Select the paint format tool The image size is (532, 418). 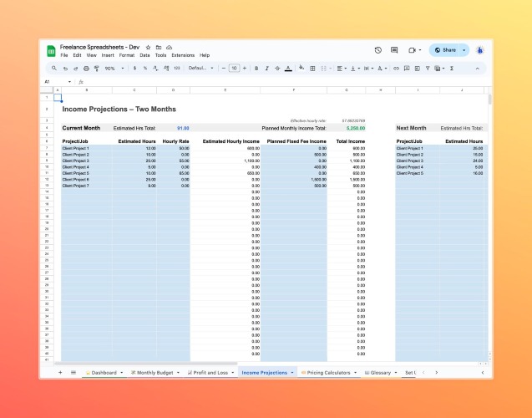pyautogui.click(x=97, y=69)
